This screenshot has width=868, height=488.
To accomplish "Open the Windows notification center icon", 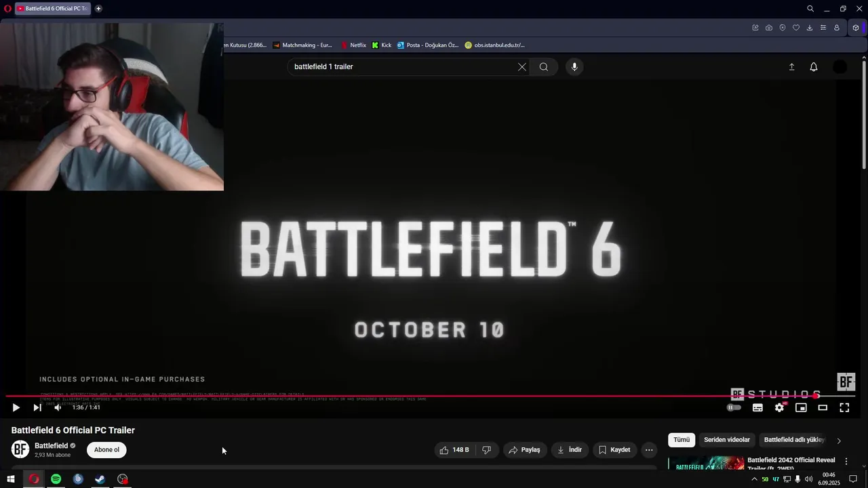I will click(853, 479).
